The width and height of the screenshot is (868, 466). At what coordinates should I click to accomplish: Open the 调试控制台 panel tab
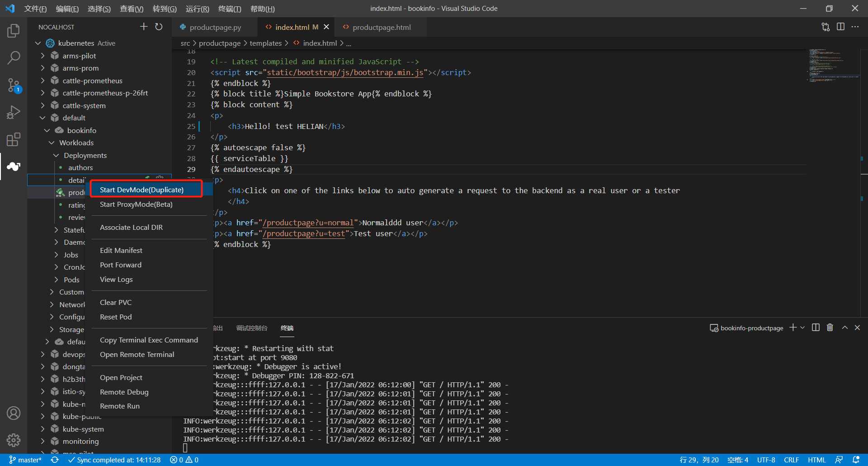(252, 328)
